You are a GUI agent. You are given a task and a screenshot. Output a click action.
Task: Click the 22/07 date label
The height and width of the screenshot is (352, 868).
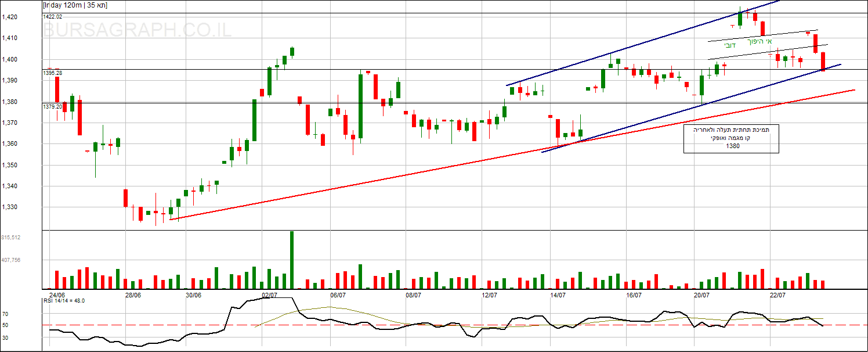(777, 295)
